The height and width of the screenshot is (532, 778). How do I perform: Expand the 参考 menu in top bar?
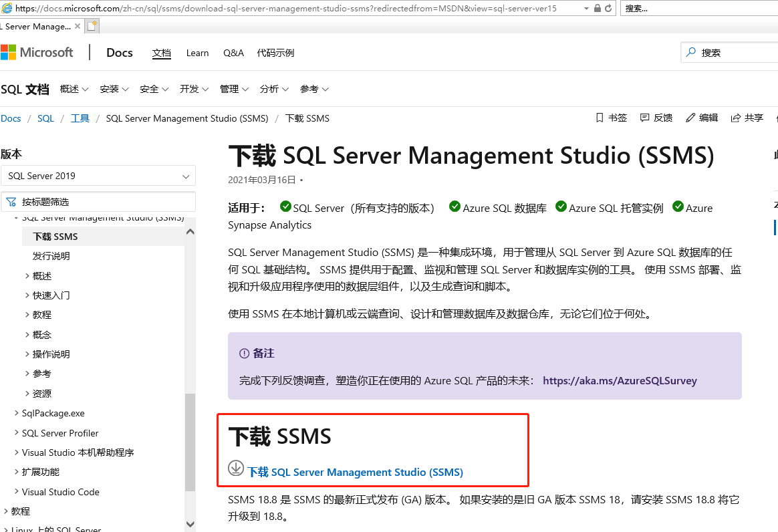[x=315, y=89]
